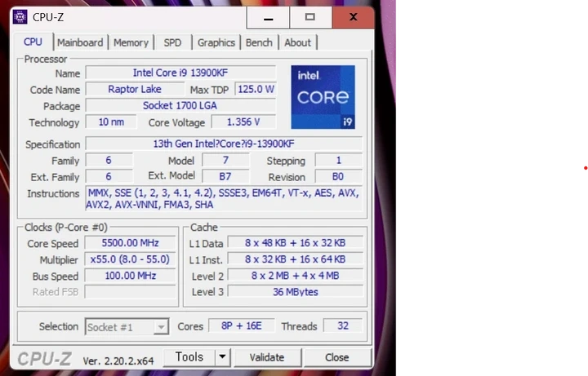
Task: Click the Max TDP value 125.0 W
Action: (256, 89)
